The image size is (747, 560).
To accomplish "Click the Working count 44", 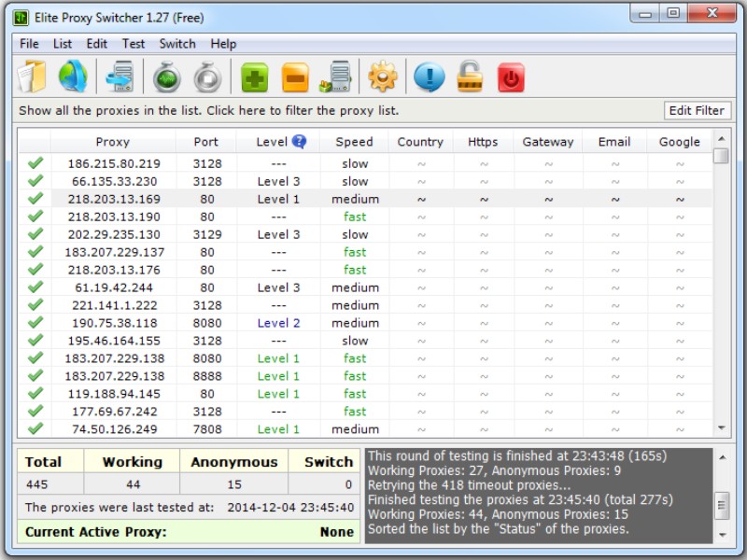I will pyautogui.click(x=133, y=484).
